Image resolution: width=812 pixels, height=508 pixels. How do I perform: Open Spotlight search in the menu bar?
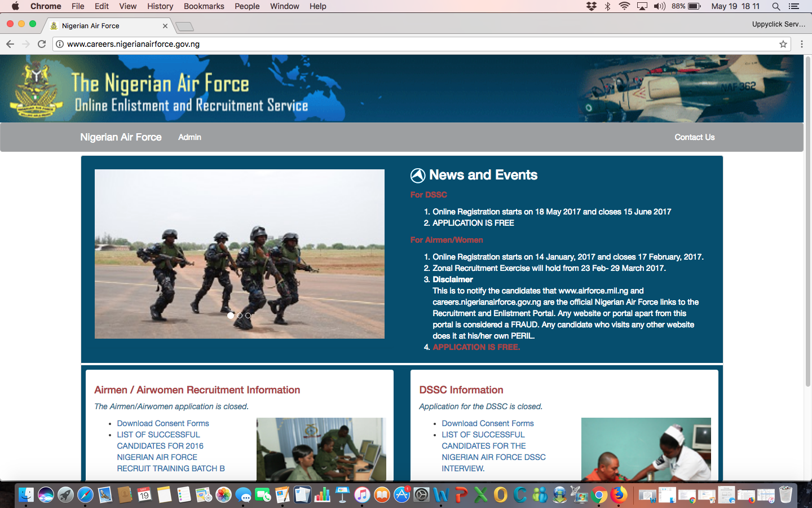776,6
